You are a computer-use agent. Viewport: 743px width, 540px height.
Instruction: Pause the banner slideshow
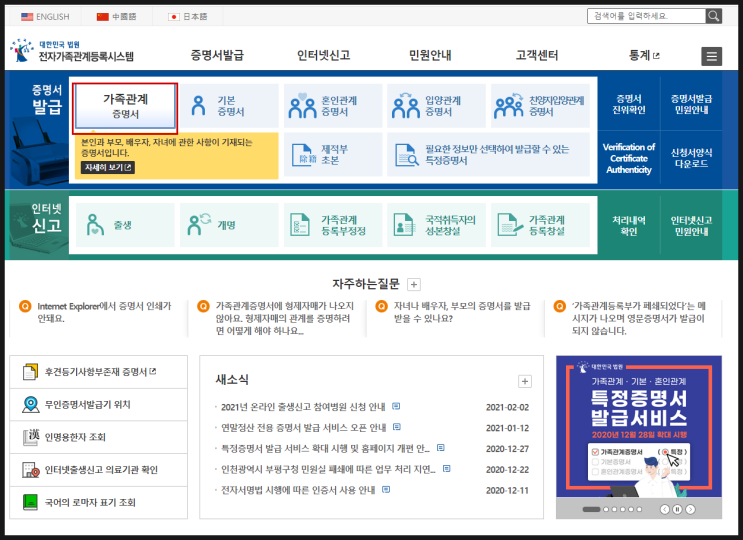tap(677, 509)
